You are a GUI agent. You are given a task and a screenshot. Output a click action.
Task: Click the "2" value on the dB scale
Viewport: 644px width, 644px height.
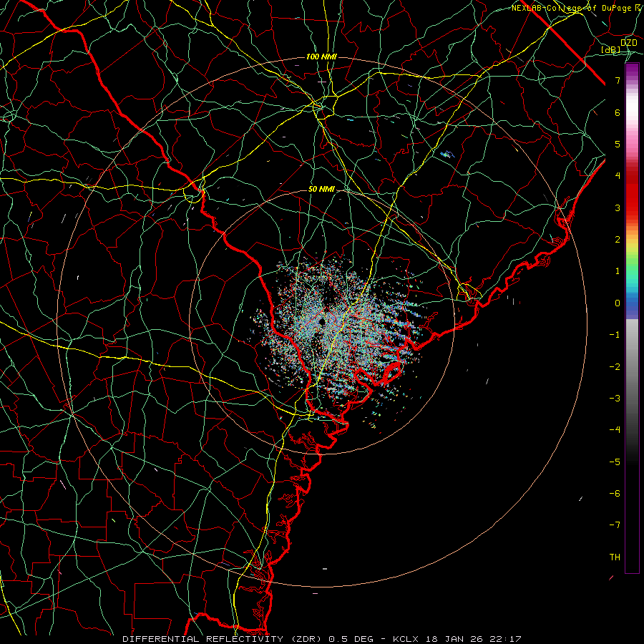[x=618, y=240]
